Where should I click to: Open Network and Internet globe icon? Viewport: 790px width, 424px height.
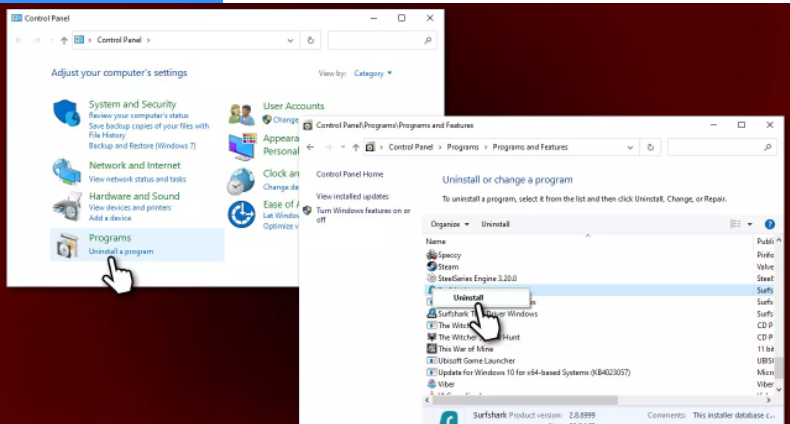[67, 172]
